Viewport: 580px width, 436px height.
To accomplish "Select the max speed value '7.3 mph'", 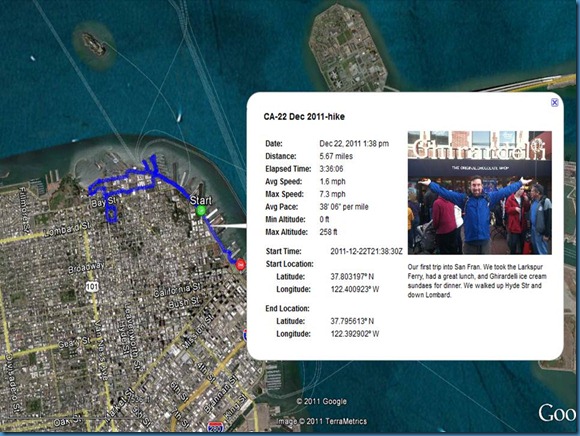I will tap(332, 194).
